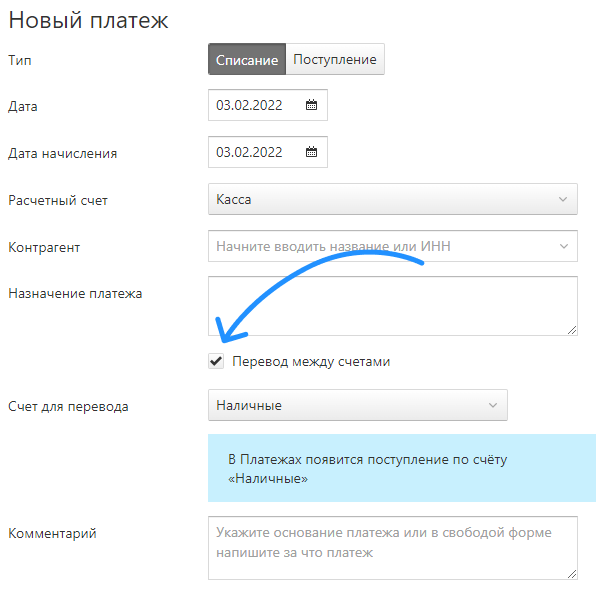The width and height of the screenshot is (596, 595).
Task: Click the Новый платеж heading
Action: pos(88,20)
